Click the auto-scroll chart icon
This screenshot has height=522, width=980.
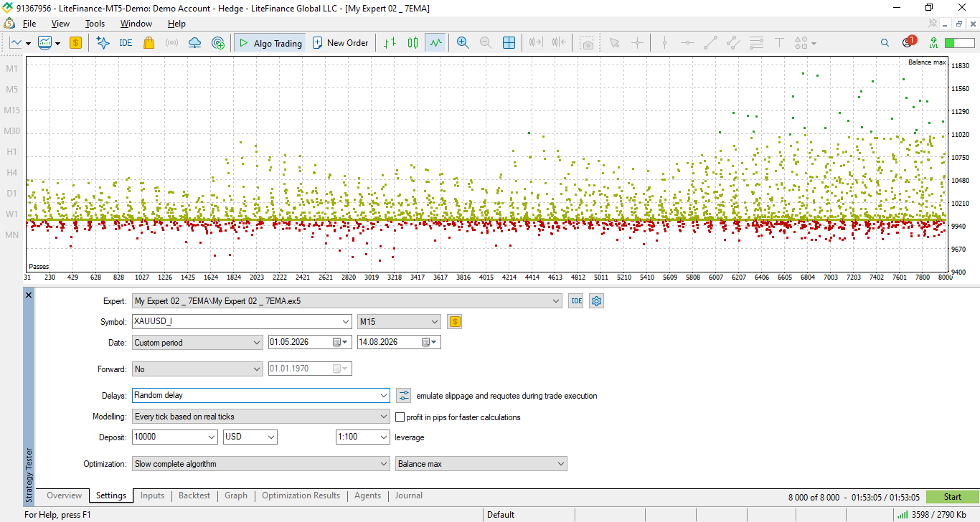tap(536, 43)
